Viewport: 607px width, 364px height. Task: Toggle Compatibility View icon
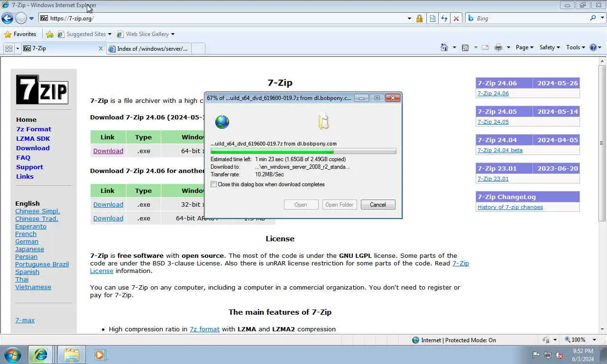432,18
